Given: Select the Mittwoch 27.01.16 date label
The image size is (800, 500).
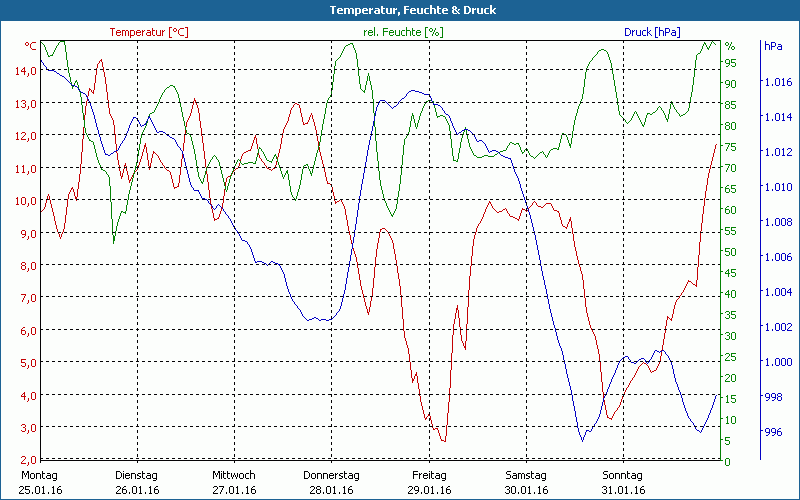Looking at the screenshot, I should point(234,482).
